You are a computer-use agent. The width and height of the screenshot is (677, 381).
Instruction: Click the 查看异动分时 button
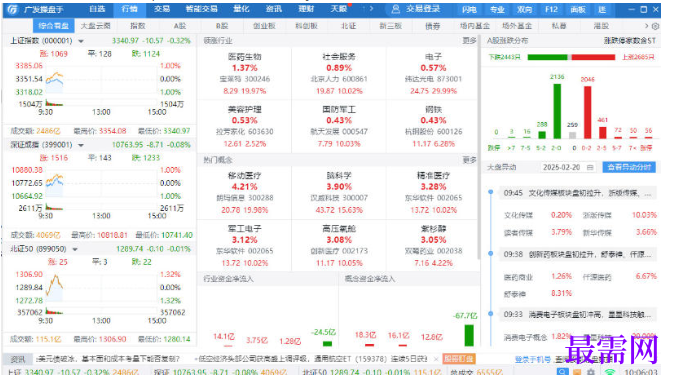pyautogui.click(x=629, y=167)
